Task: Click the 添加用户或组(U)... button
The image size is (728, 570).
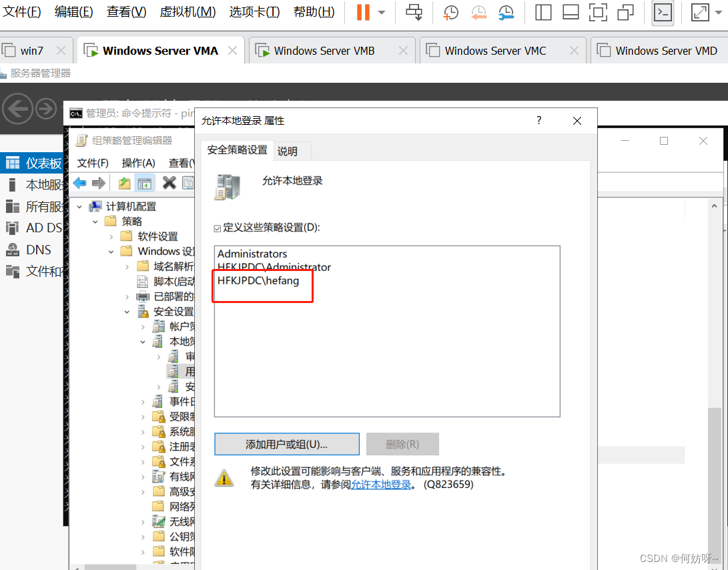Action: (286, 444)
